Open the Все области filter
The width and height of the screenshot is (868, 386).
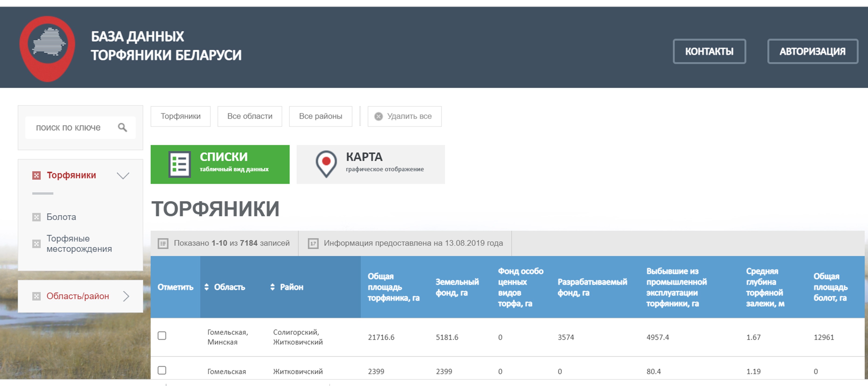[250, 116]
